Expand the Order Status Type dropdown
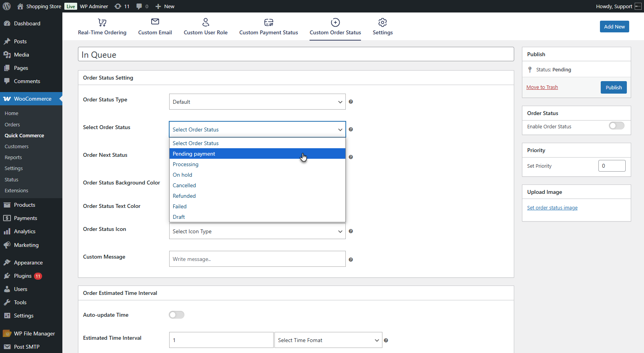 coord(257,102)
